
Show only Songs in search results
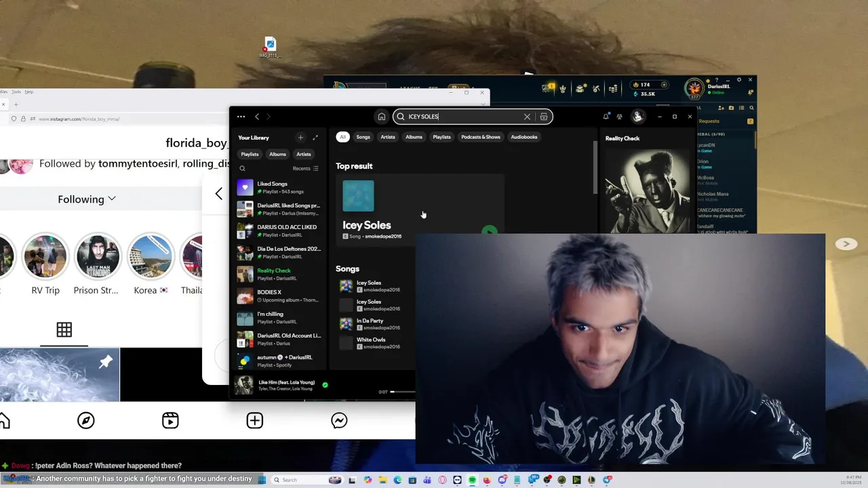coord(363,137)
